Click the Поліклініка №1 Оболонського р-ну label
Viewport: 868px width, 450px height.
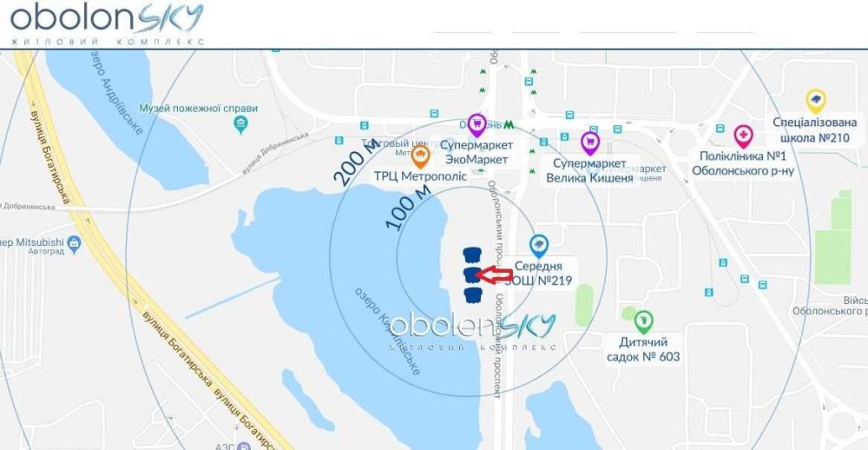743,164
